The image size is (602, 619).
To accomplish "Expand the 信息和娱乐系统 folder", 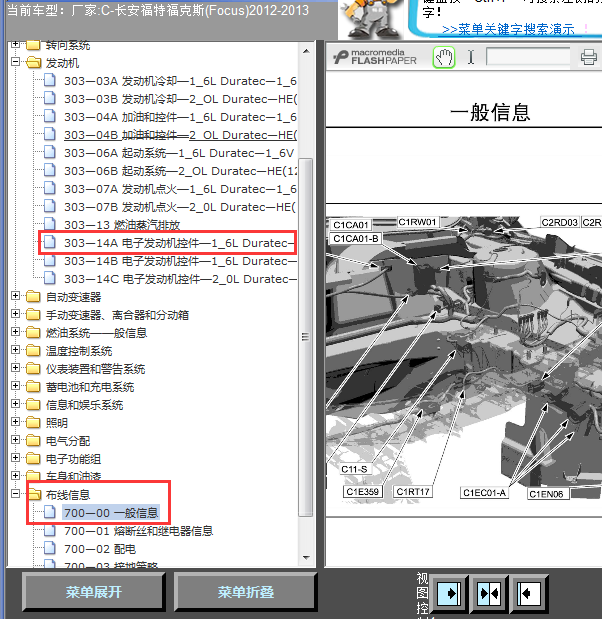I will click(15, 404).
